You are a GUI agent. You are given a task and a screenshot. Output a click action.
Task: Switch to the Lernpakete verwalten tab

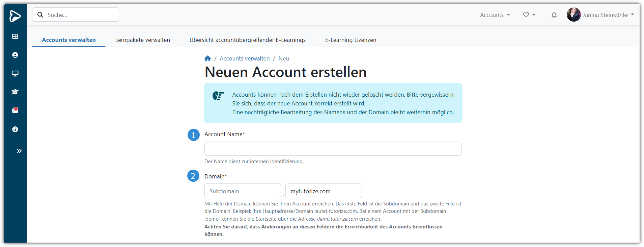point(142,40)
